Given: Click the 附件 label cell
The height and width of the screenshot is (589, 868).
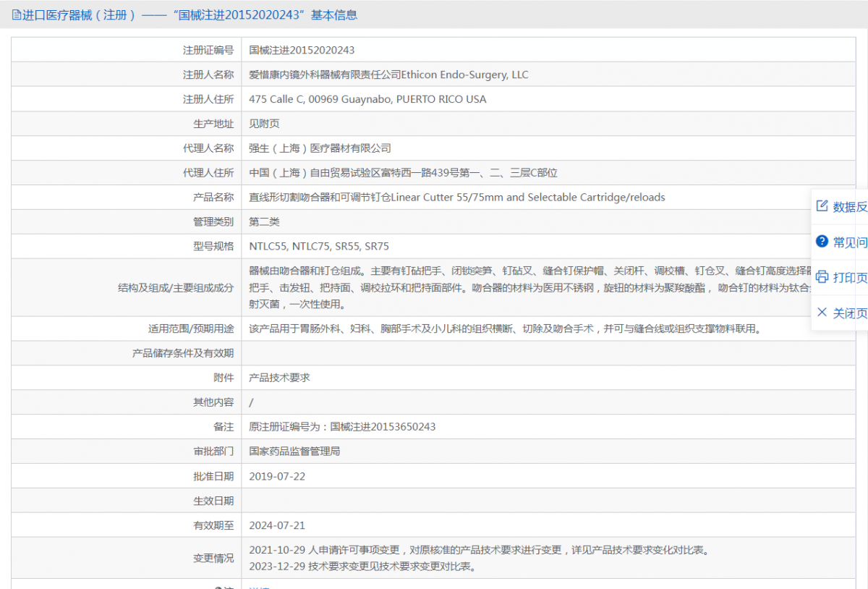Looking at the screenshot, I should point(127,378).
